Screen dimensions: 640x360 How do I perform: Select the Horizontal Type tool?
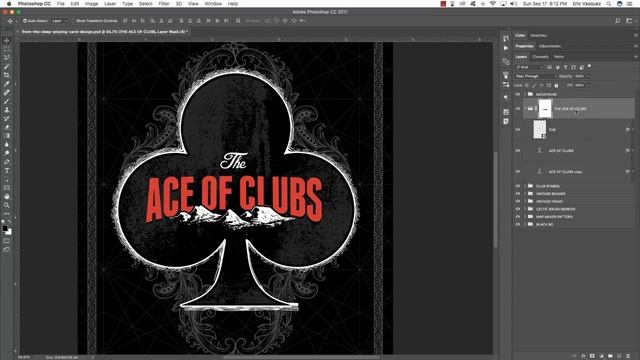coord(7,171)
